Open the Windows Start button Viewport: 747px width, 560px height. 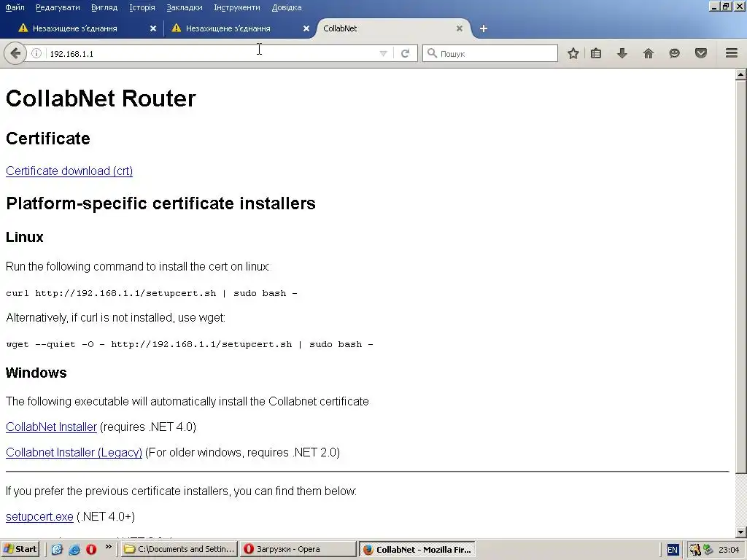pos(20,549)
